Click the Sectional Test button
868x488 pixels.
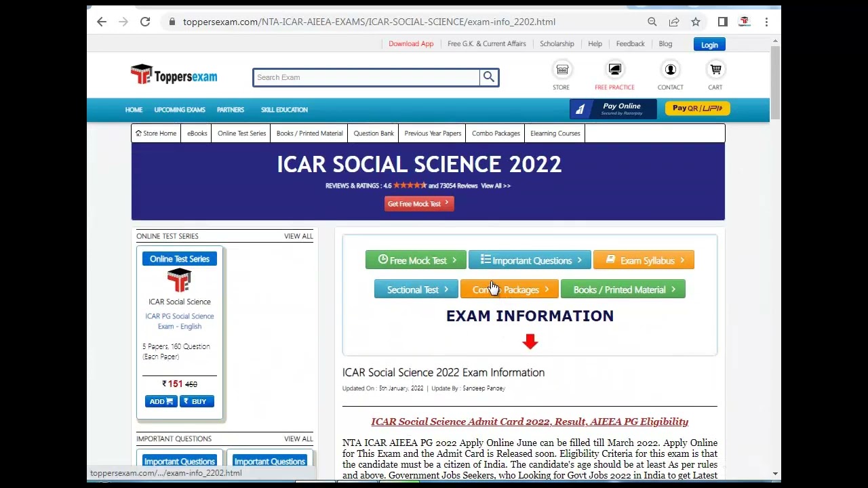pos(416,289)
